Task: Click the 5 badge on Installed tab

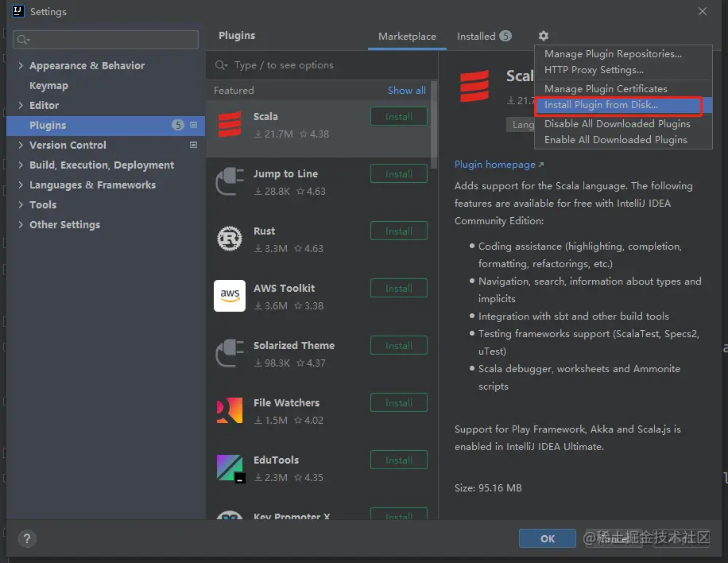Action: coord(505,36)
